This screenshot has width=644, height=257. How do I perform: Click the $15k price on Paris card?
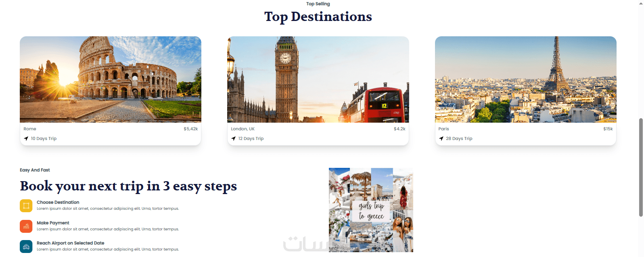pos(608,129)
